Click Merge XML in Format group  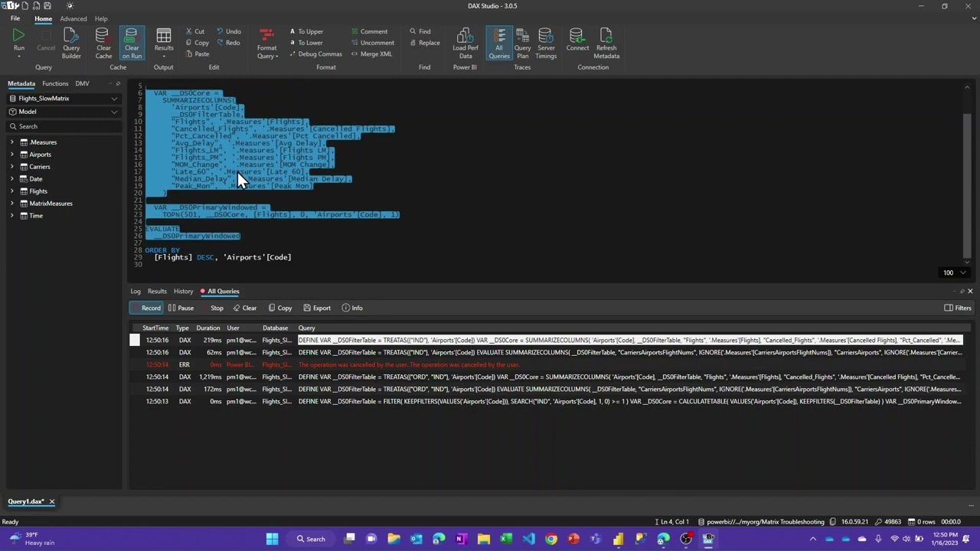tap(371, 54)
